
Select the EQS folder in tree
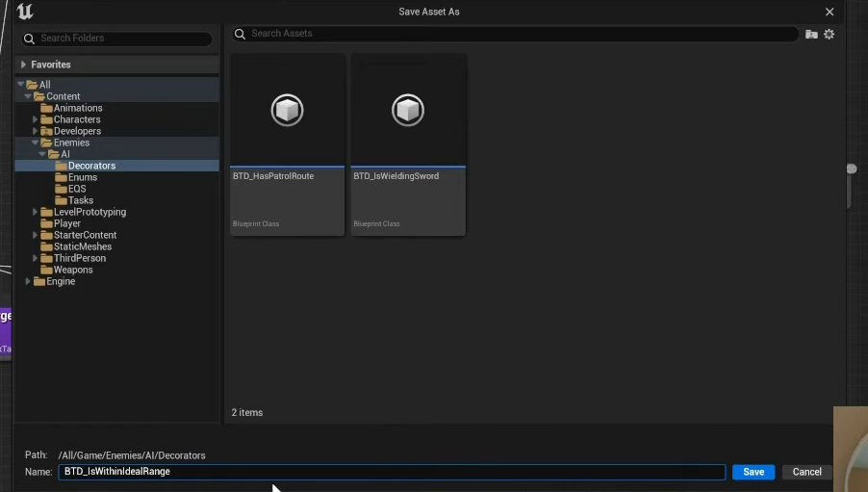[76, 189]
